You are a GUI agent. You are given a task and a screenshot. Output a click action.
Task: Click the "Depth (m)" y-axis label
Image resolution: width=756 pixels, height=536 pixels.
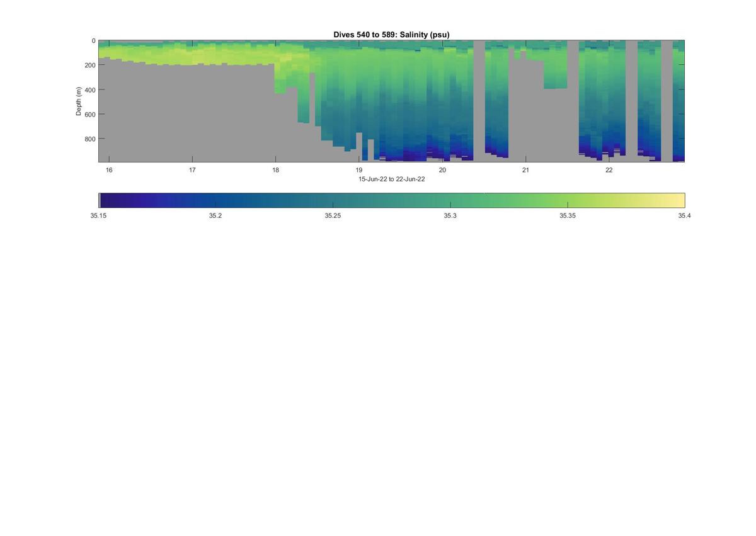coord(79,101)
